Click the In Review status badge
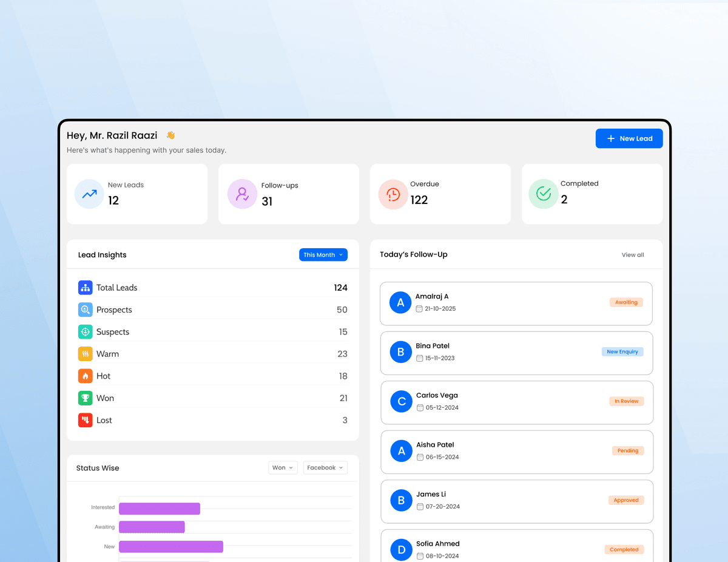This screenshot has height=562, width=728. pyautogui.click(x=626, y=401)
